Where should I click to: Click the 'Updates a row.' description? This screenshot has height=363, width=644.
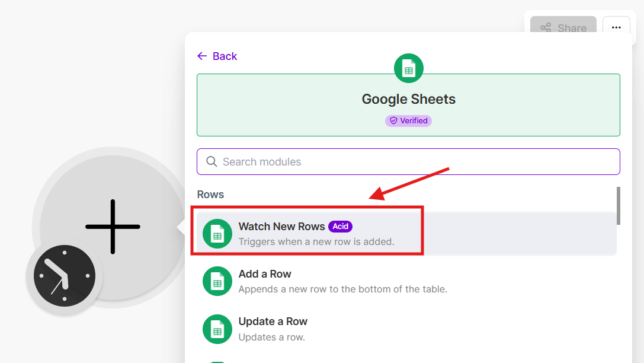[x=271, y=337]
